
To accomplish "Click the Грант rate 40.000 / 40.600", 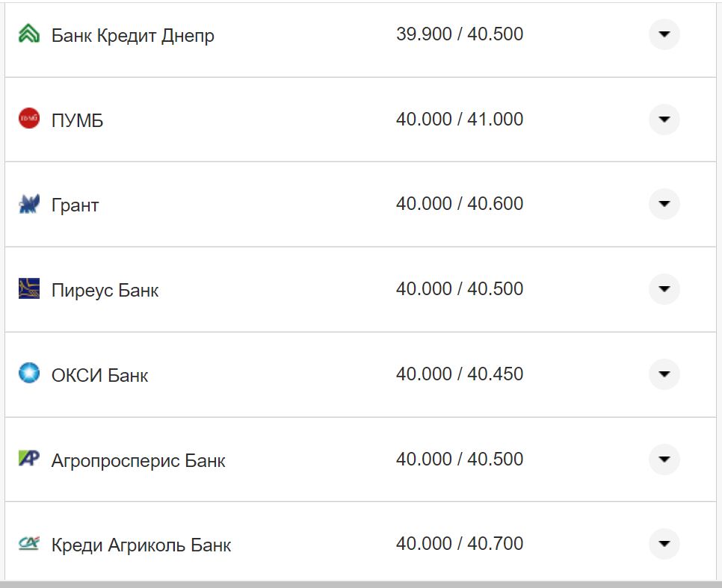I will [x=459, y=204].
